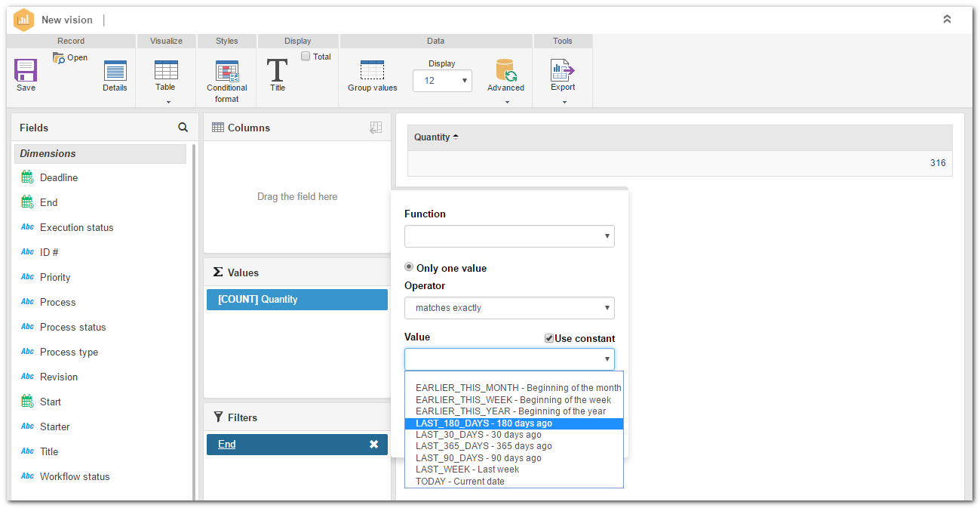Expand the Advanced dropdown arrow

coord(507,101)
